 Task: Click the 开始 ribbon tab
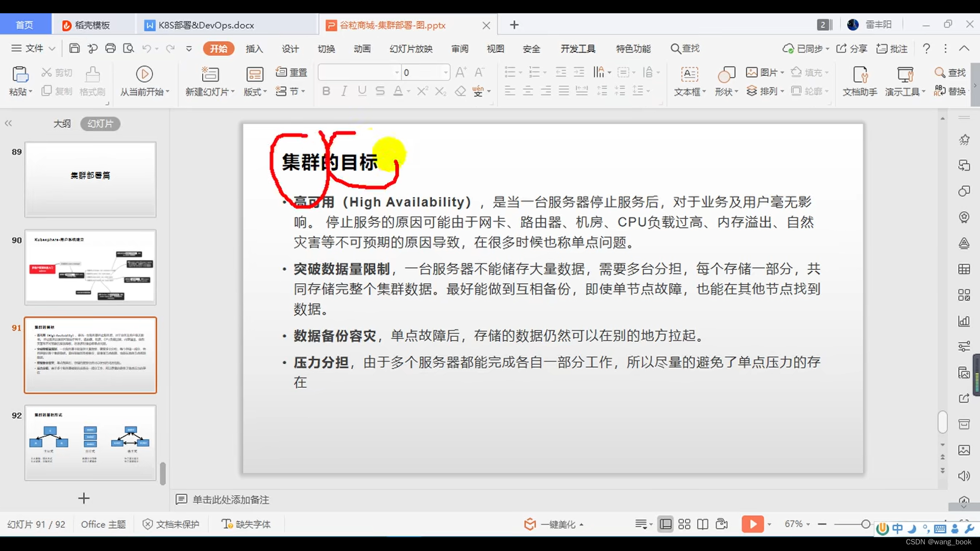[218, 48]
